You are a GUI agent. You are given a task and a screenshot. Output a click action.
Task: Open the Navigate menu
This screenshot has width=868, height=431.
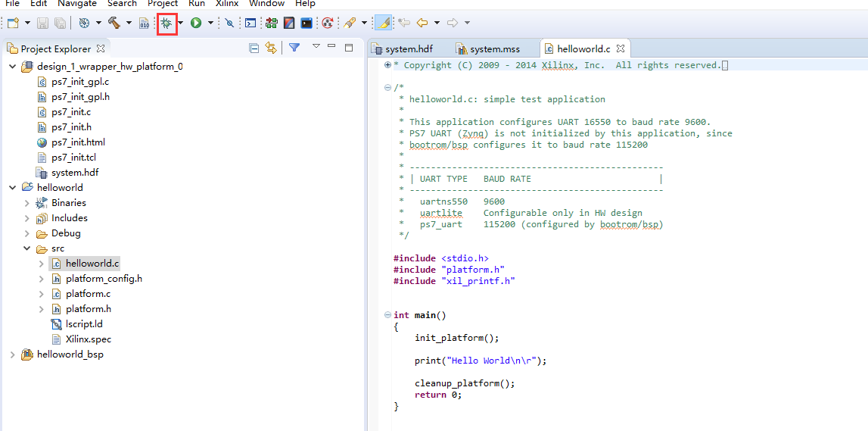coord(77,3)
